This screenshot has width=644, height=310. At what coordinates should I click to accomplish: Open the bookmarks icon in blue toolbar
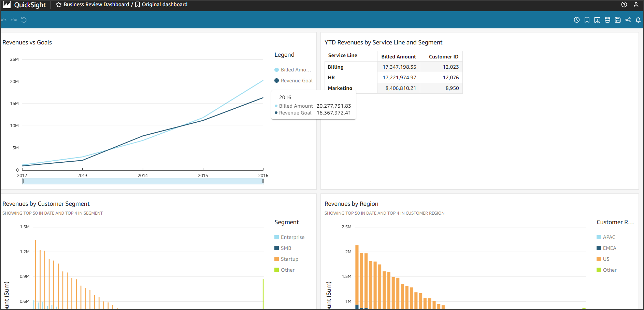point(587,20)
